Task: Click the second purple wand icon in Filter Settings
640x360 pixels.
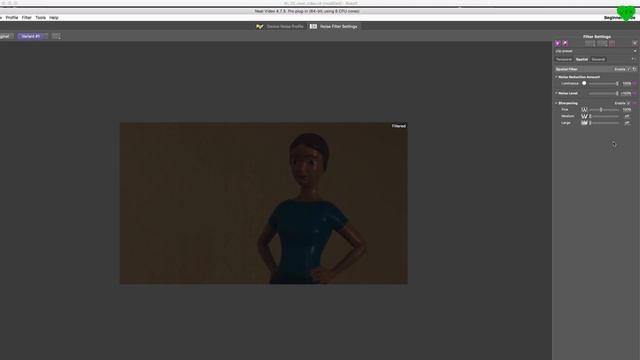Action: tap(565, 43)
